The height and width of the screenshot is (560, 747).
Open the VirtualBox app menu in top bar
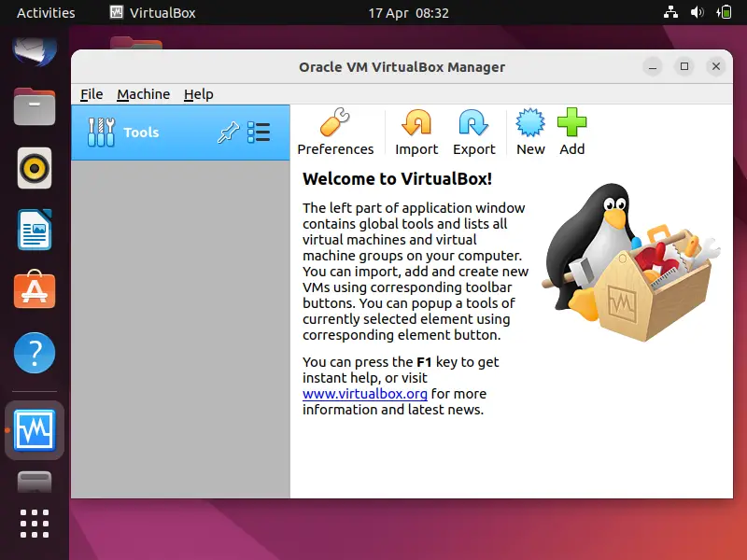[152, 13]
